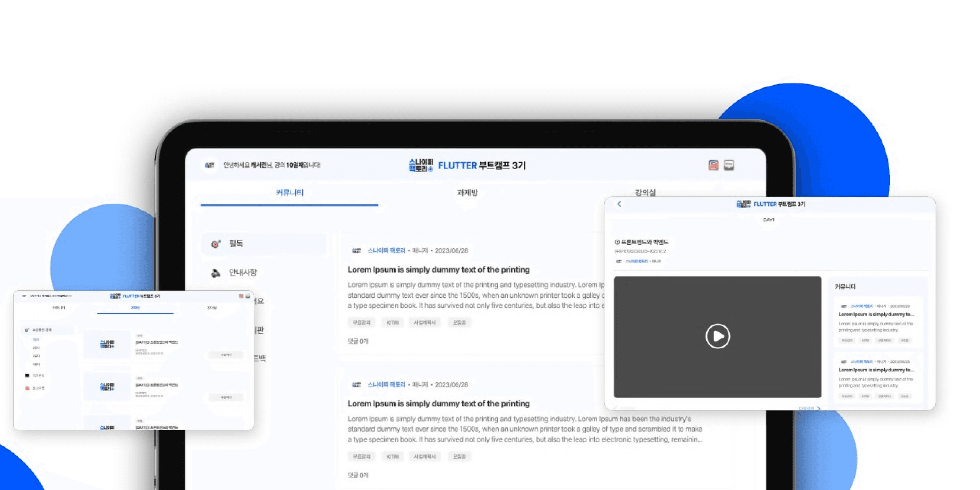Open the upper post titled Lorem Ipsum is simply dummy text
This screenshot has width=980, height=490.
439,269
